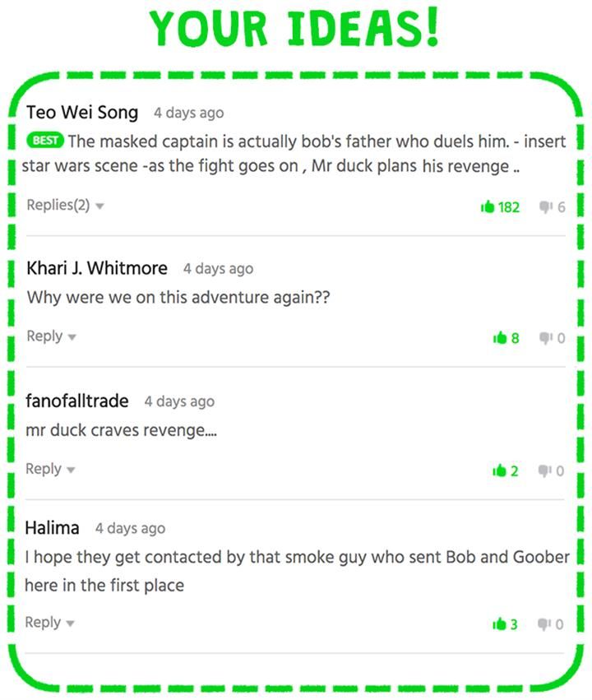This screenshot has height=700, width=592.
Task: Open Reply dropdown under Halima's comment
Action: coord(49,623)
